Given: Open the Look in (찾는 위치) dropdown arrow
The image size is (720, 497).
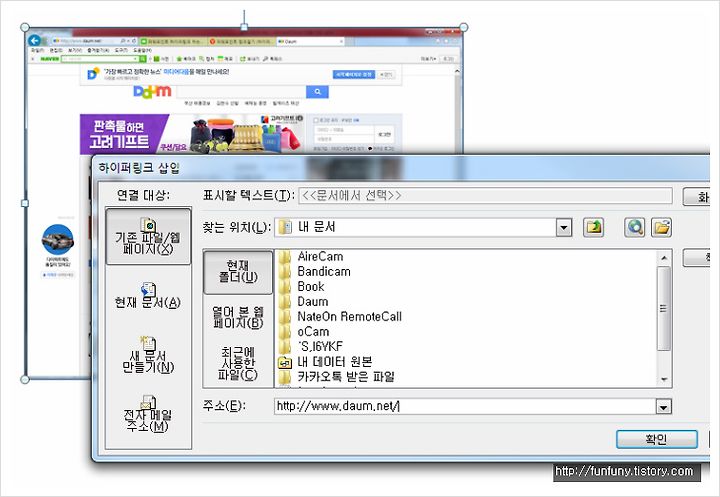Looking at the screenshot, I should [564, 227].
